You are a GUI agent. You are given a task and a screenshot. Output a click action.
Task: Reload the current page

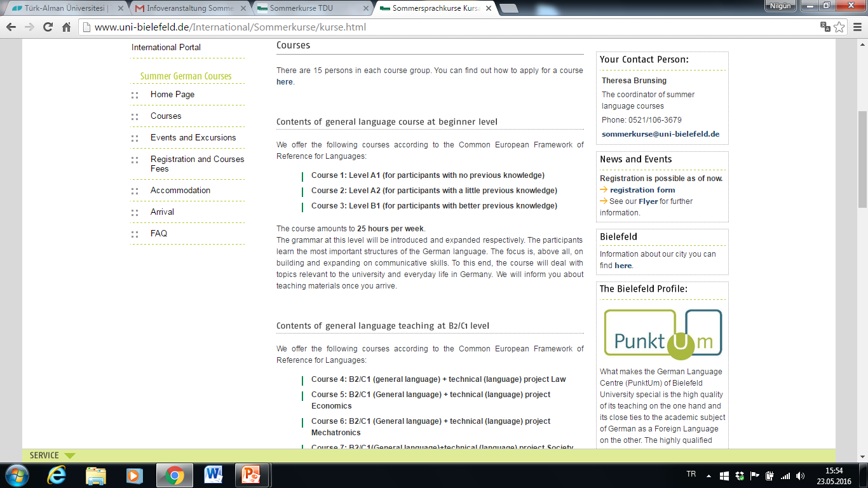(48, 27)
